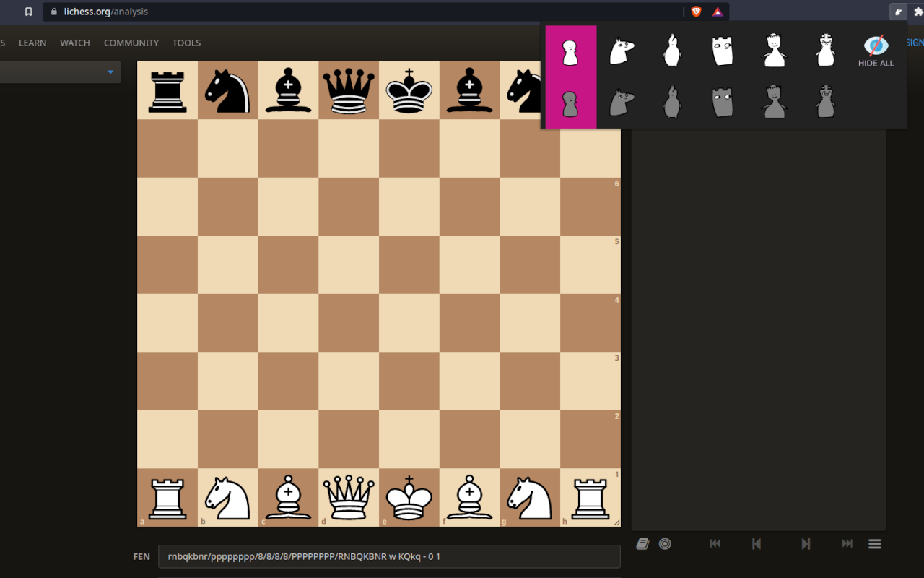Image resolution: width=924 pixels, height=578 pixels.
Task: Open the analysis hamburger menu
Action: (x=874, y=543)
